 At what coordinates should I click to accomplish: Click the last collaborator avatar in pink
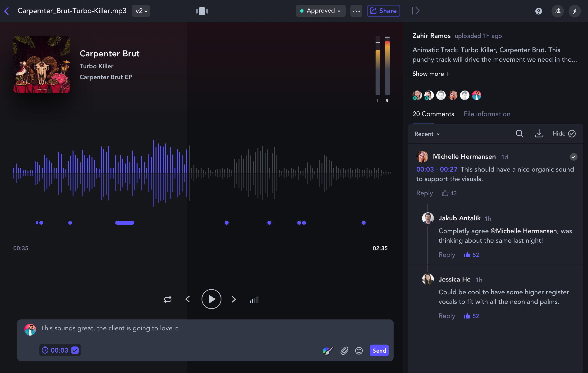pos(476,95)
